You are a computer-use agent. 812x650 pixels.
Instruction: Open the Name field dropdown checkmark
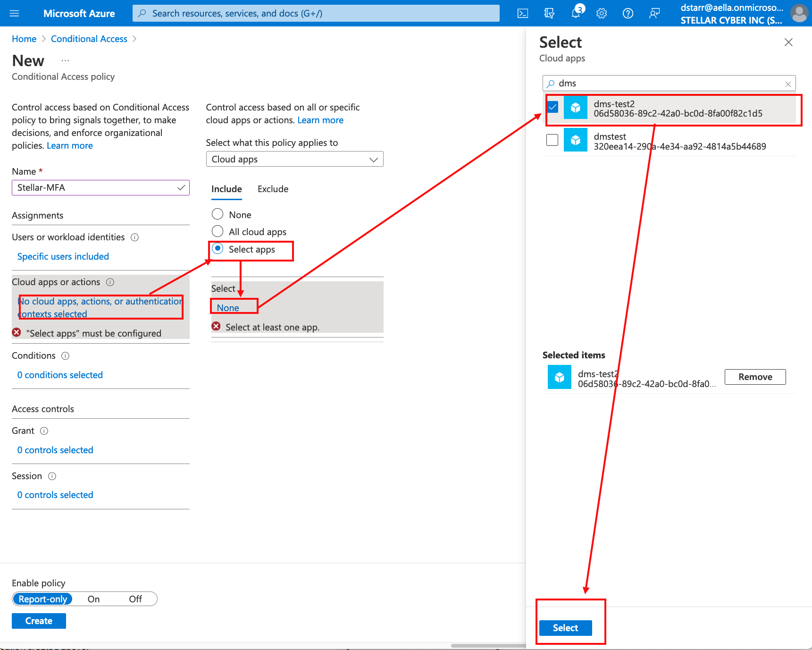(x=181, y=188)
